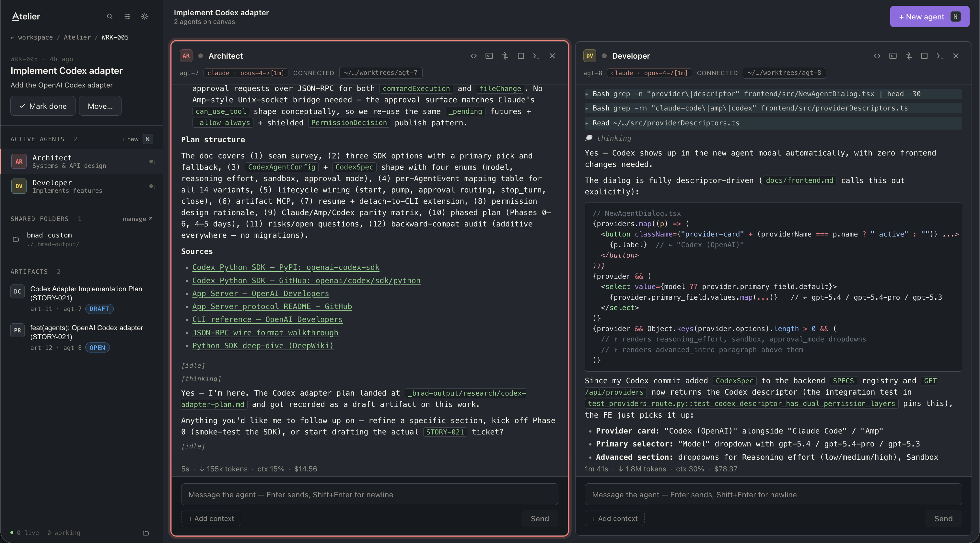This screenshot has width=980, height=543.
Task: Click the square stop icon in Architect panel
Action: tap(521, 56)
